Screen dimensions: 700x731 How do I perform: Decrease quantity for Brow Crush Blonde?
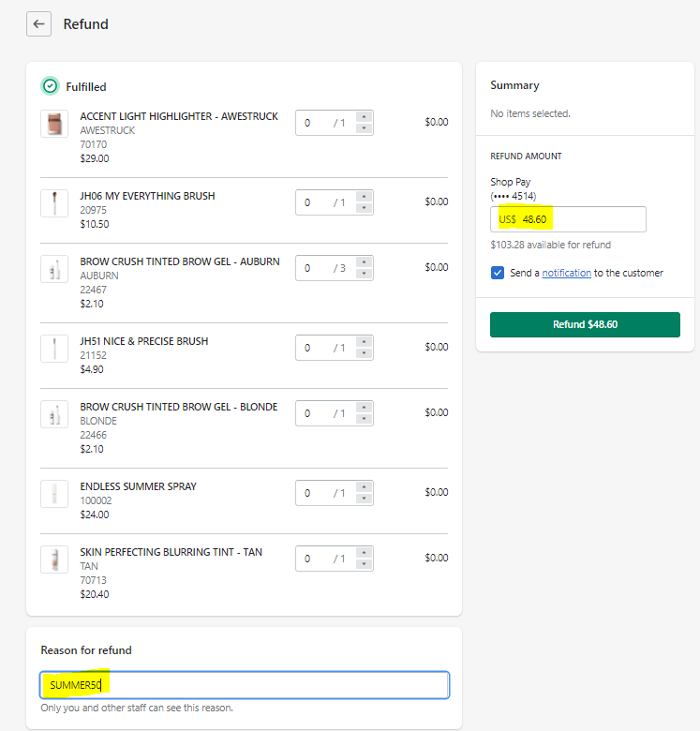364,419
